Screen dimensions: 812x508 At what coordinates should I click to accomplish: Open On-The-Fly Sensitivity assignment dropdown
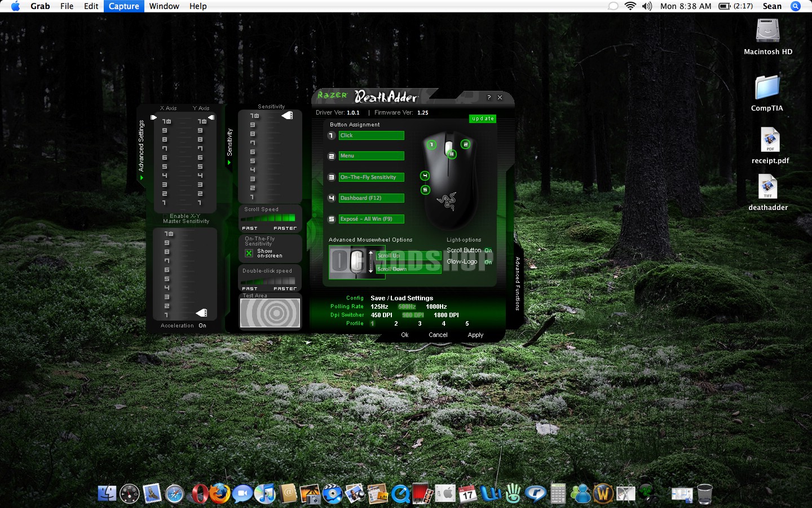(x=372, y=177)
